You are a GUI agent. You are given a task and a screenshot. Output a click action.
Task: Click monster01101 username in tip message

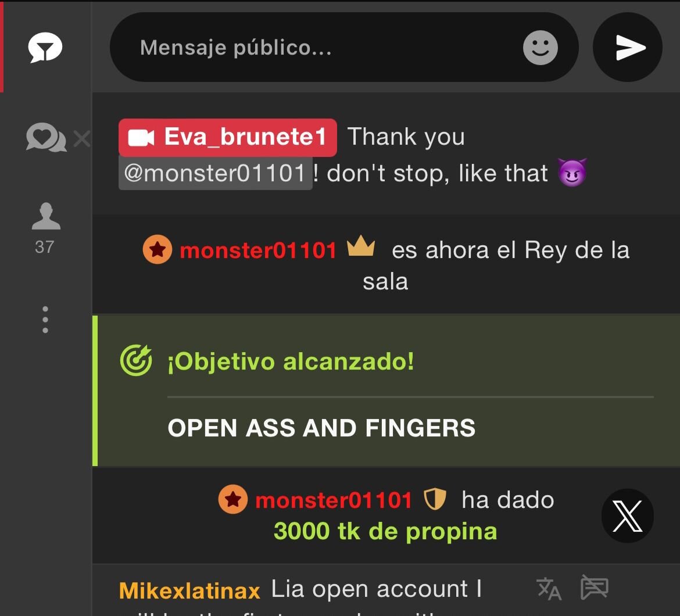[334, 500]
